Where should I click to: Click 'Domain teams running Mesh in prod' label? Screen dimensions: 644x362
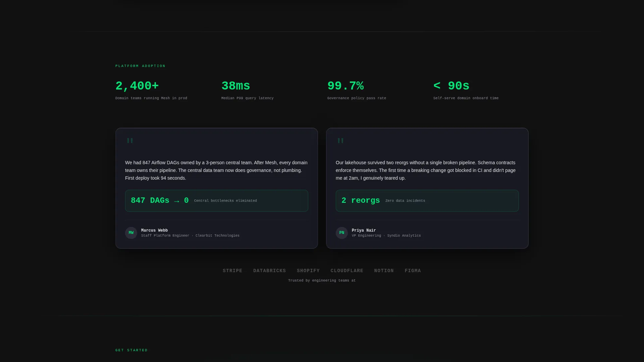pyautogui.click(x=151, y=98)
